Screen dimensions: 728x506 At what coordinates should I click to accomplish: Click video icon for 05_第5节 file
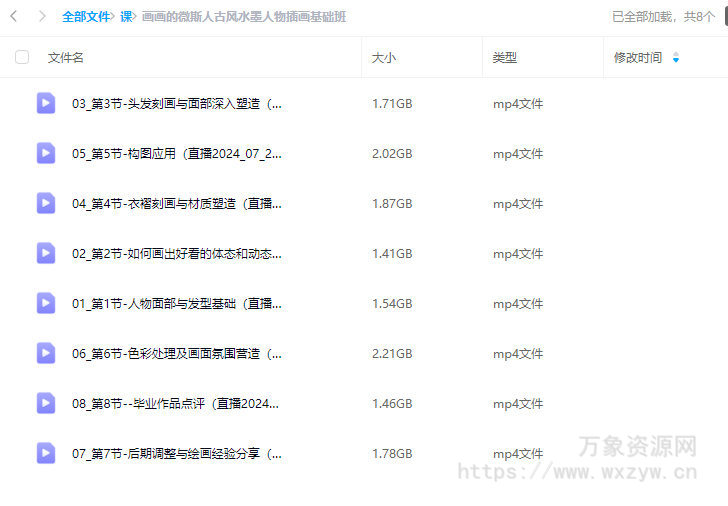(46, 153)
